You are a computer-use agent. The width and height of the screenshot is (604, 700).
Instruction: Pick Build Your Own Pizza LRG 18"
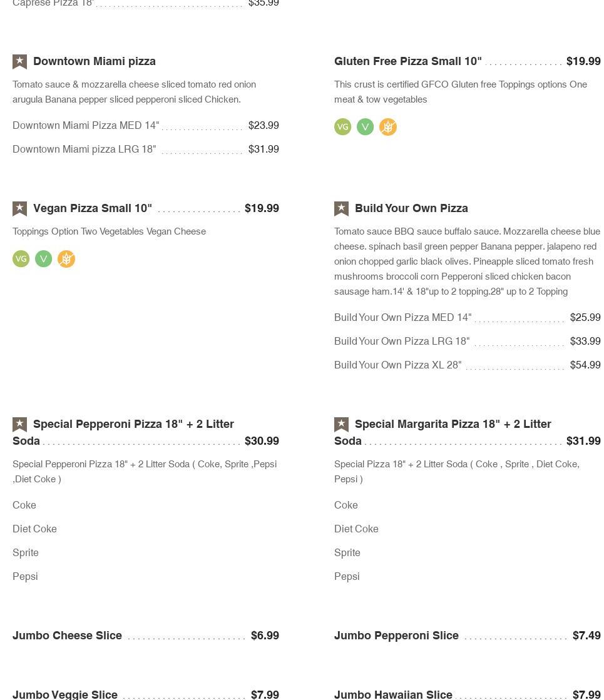tap(402, 342)
